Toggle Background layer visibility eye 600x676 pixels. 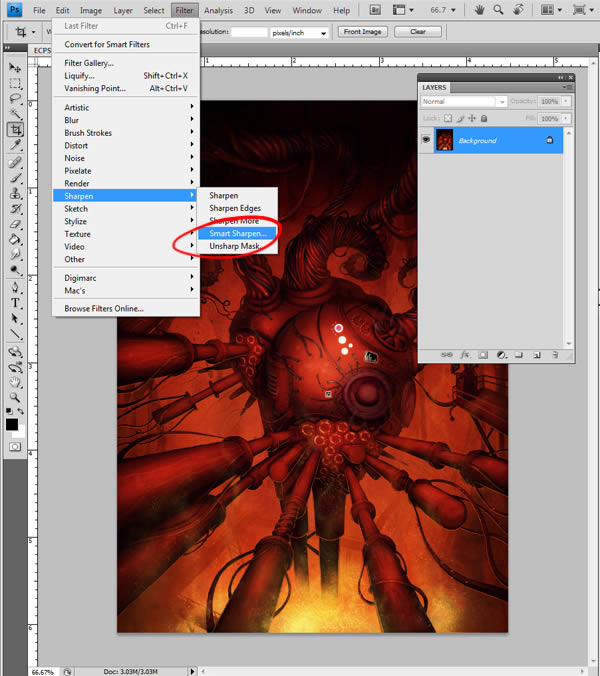426,139
